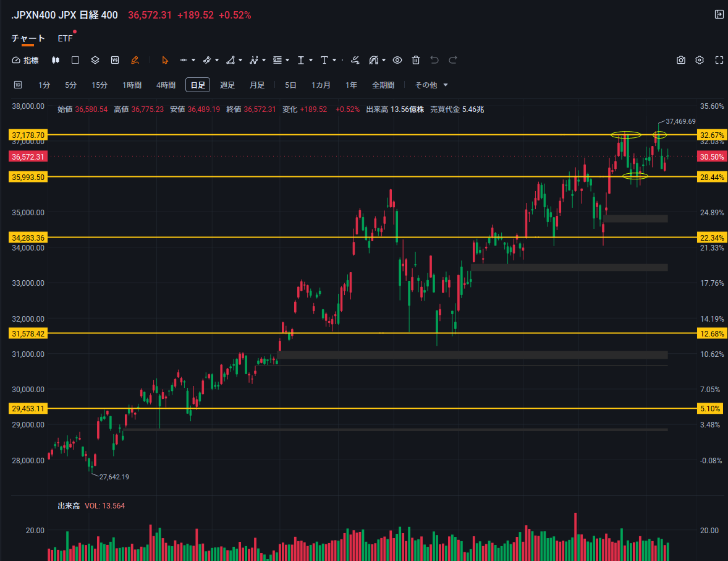Viewport: 728px width, 561px height.
Task: Open the layers overlay icon
Action: click(x=95, y=60)
